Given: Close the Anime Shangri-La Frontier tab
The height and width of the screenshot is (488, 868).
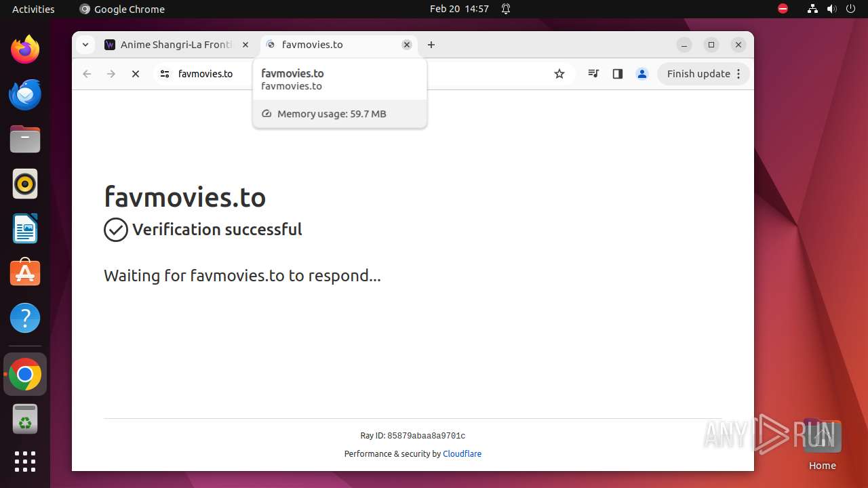Looking at the screenshot, I should [245, 45].
